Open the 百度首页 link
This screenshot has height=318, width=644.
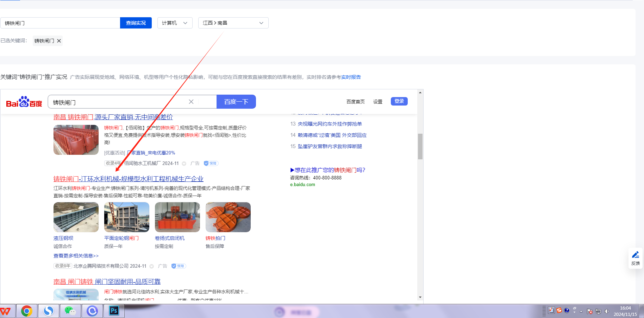(x=356, y=102)
